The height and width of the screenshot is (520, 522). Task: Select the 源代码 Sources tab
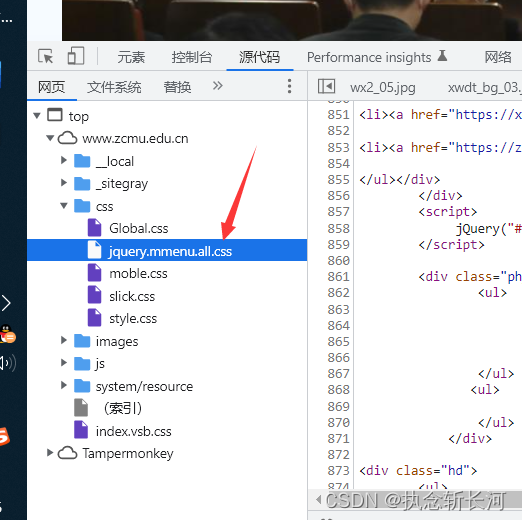[259, 57]
